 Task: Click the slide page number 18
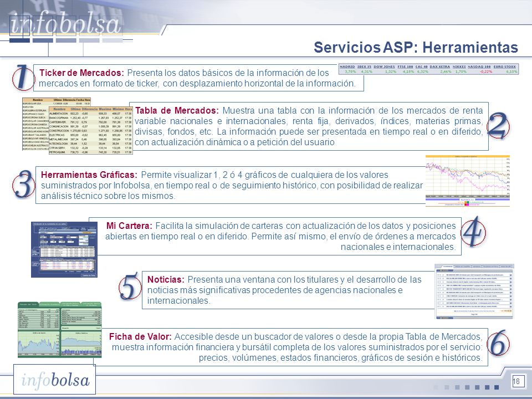tap(516, 381)
